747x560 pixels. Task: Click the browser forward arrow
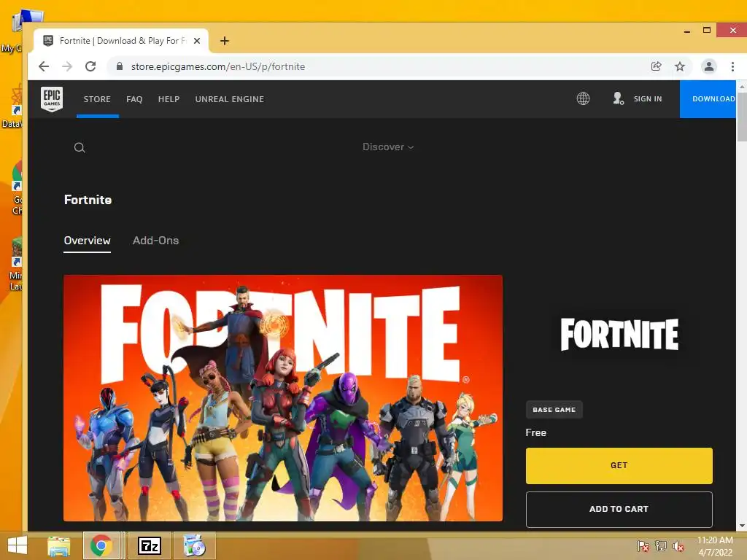(x=67, y=66)
